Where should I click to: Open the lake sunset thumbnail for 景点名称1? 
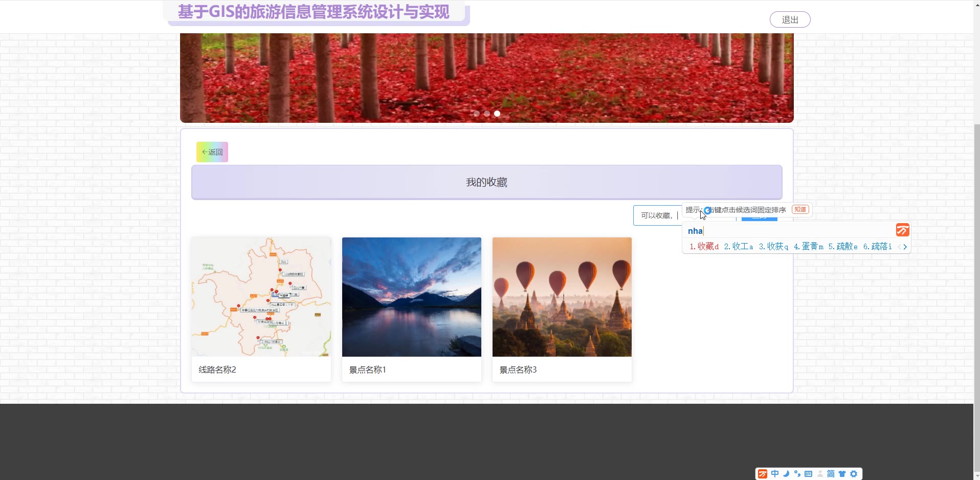click(412, 297)
